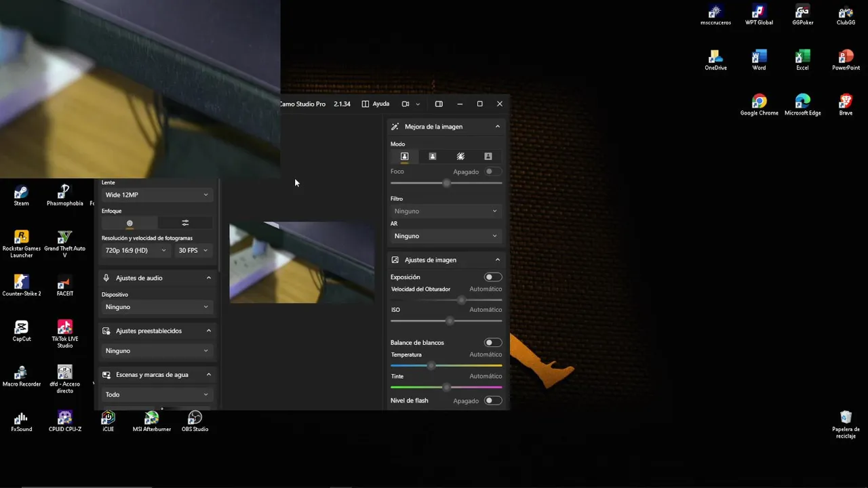Open the 720p 16:9 (HD) resolution dropdown
This screenshot has height=488, width=868.
[135, 251]
